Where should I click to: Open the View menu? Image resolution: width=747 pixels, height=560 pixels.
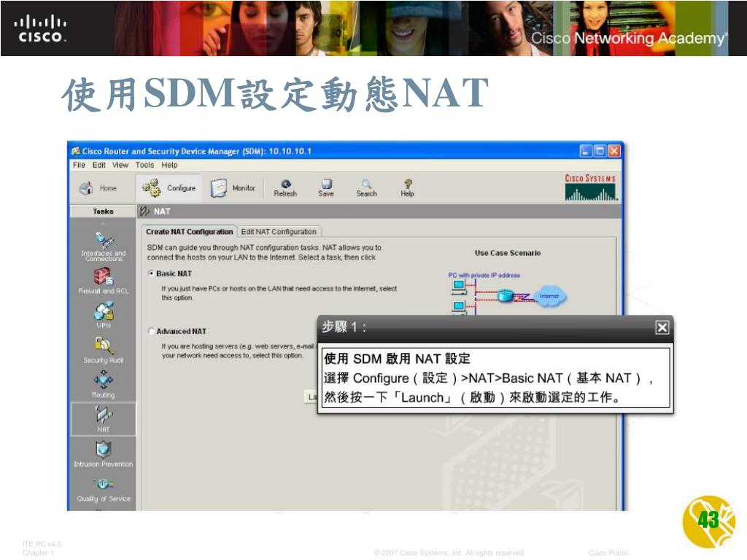(x=120, y=166)
